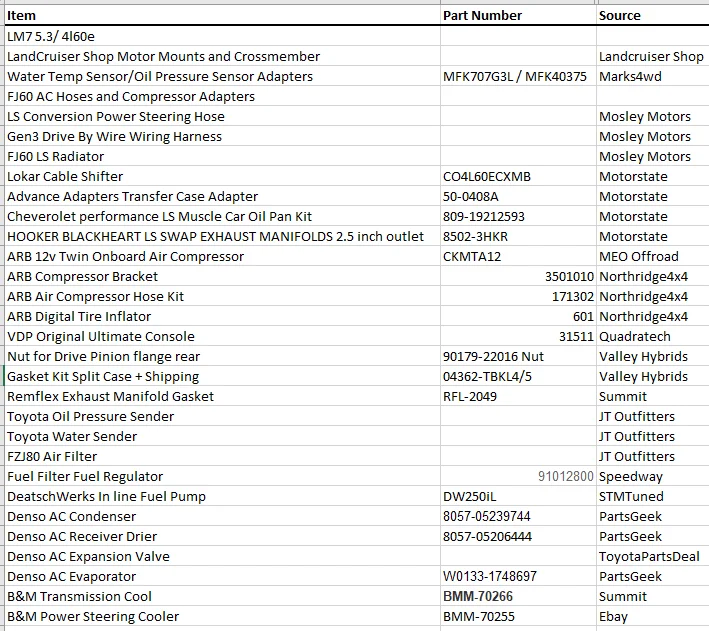709x631 pixels.
Task: Click 'VDP Original Ultimate Console' cell
Action: [x=222, y=336]
